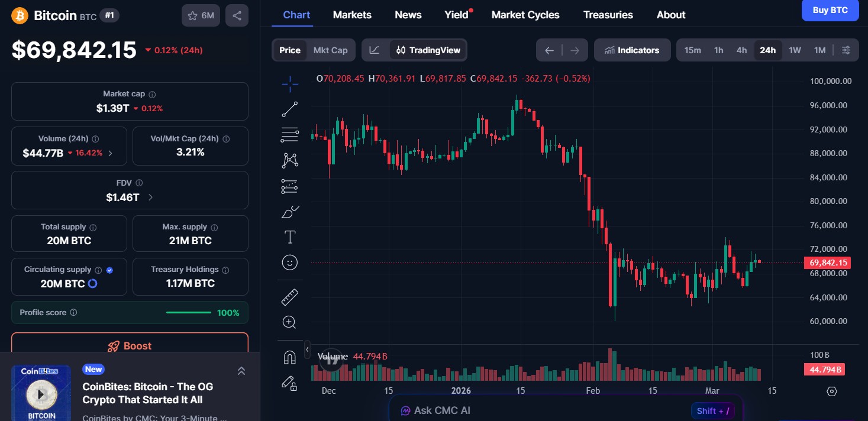Screen dimensions: 868x421
Task: Select the measure ruler tool
Action: 289,296
